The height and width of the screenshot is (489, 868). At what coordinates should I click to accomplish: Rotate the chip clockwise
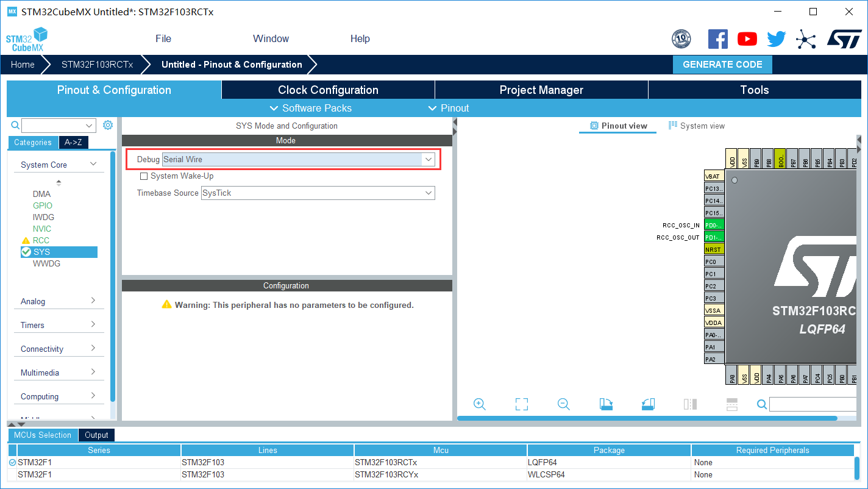click(606, 404)
